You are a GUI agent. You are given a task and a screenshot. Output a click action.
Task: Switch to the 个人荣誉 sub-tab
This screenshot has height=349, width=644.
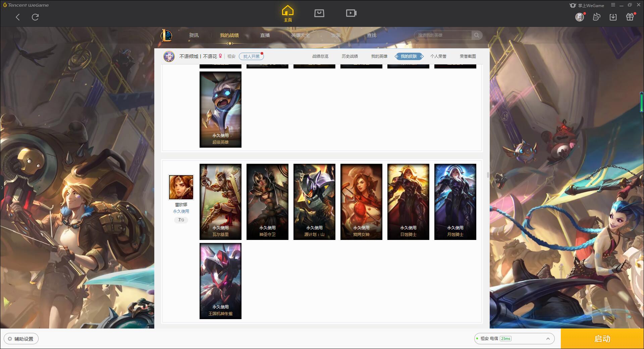pos(438,56)
